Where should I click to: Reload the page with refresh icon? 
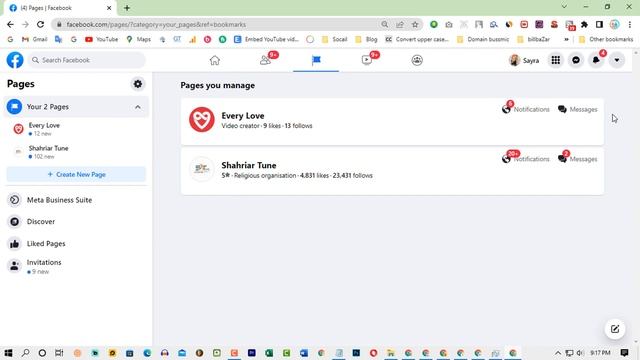[x=40, y=24]
